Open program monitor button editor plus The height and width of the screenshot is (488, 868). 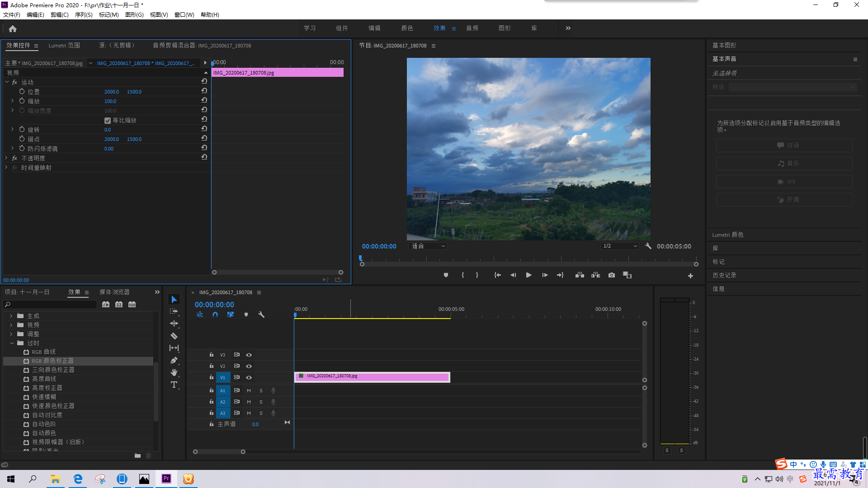690,276
